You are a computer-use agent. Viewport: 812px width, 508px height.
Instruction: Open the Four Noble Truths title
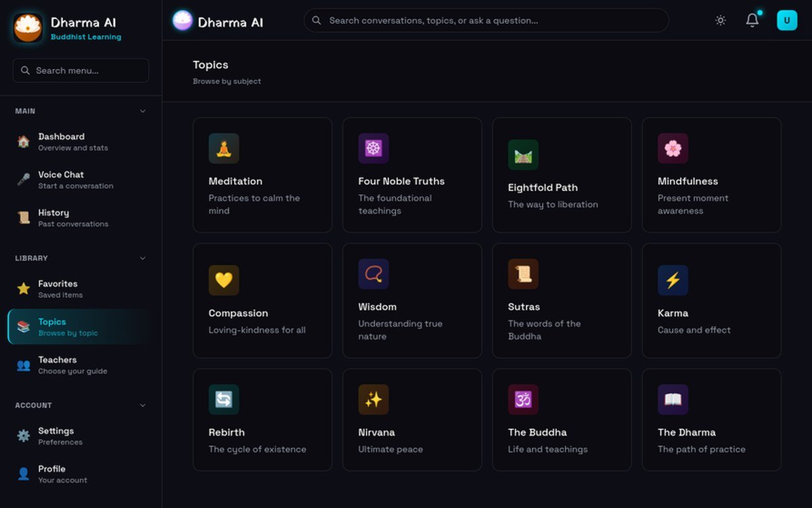401,181
